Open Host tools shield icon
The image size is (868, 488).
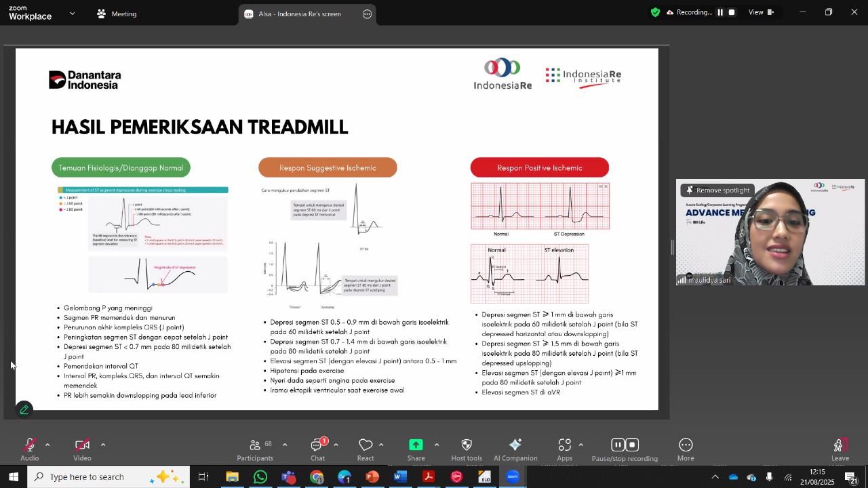[467, 445]
